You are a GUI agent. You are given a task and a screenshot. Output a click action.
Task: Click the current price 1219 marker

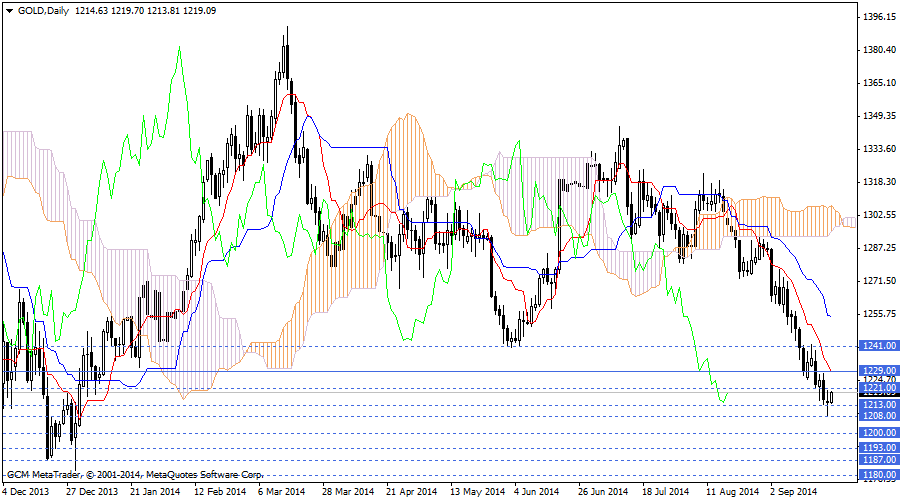tap(879, 394)
